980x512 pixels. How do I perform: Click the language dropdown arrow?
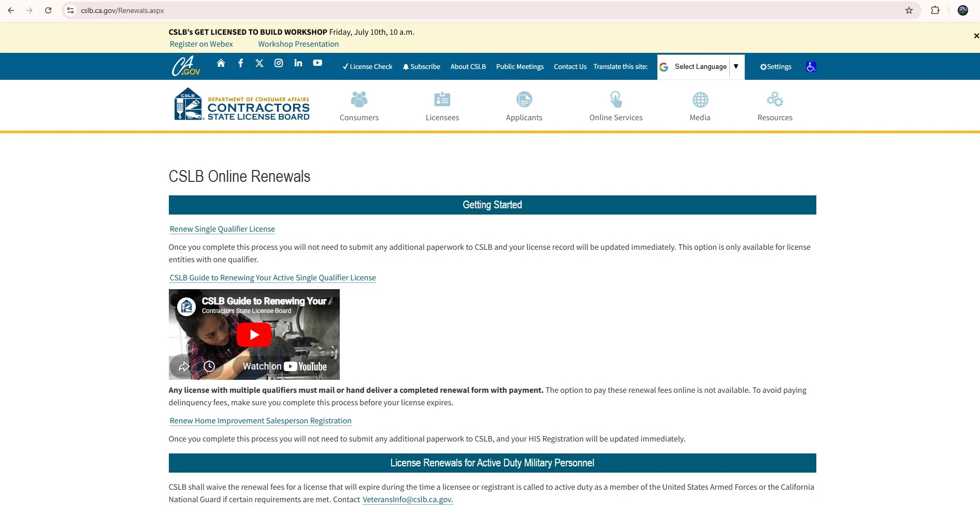[736, 66]
